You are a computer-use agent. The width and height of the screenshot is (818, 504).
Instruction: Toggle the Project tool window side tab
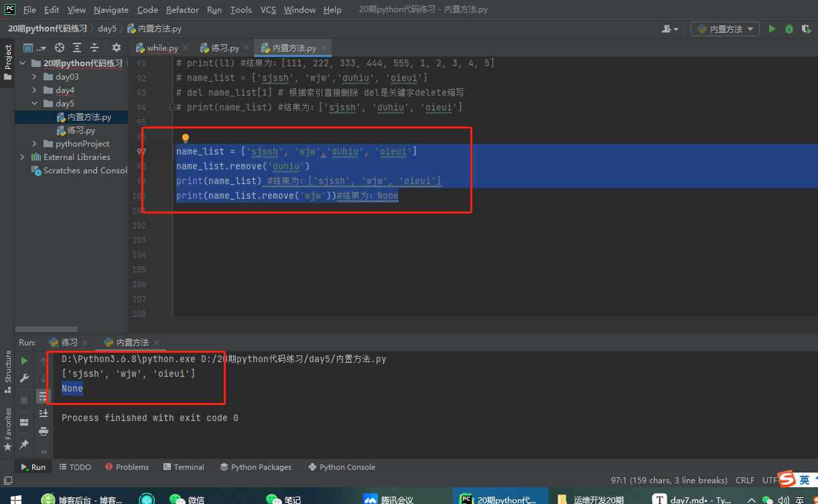[7, 62]
